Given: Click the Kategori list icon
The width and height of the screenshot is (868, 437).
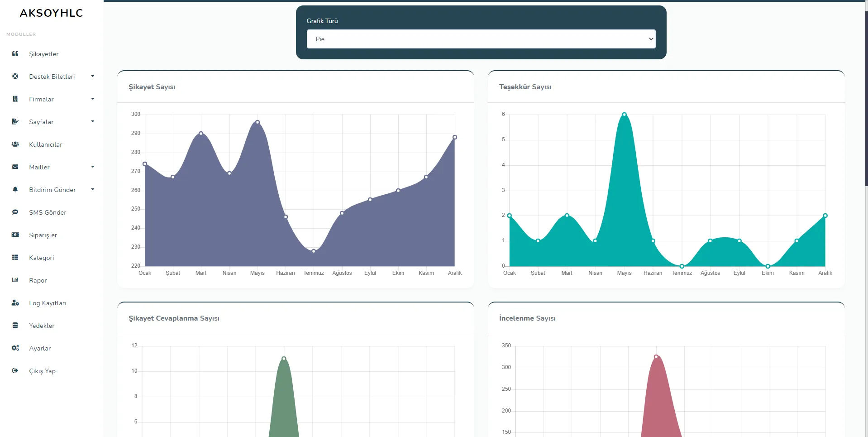Looking at the screenshot, I should 15,258.
